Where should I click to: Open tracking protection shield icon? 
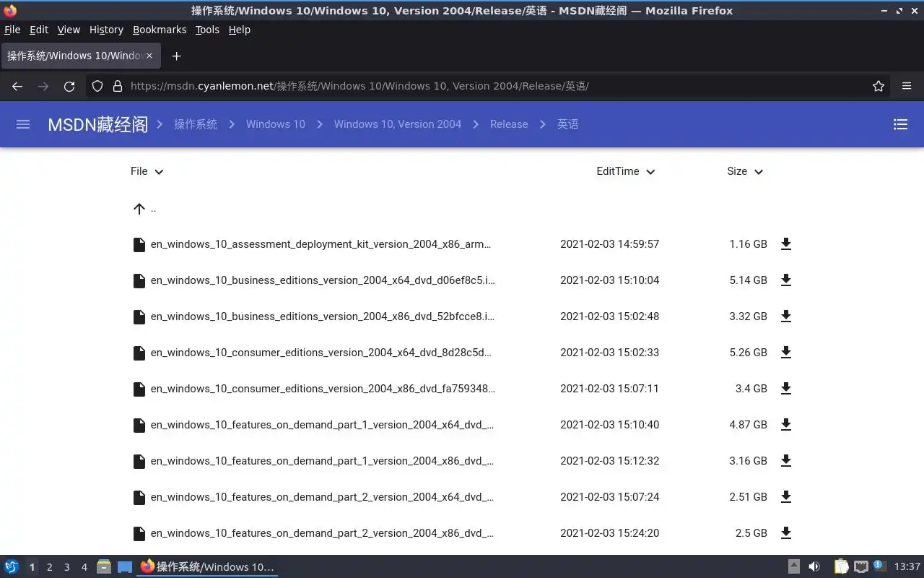pos(97,86)
